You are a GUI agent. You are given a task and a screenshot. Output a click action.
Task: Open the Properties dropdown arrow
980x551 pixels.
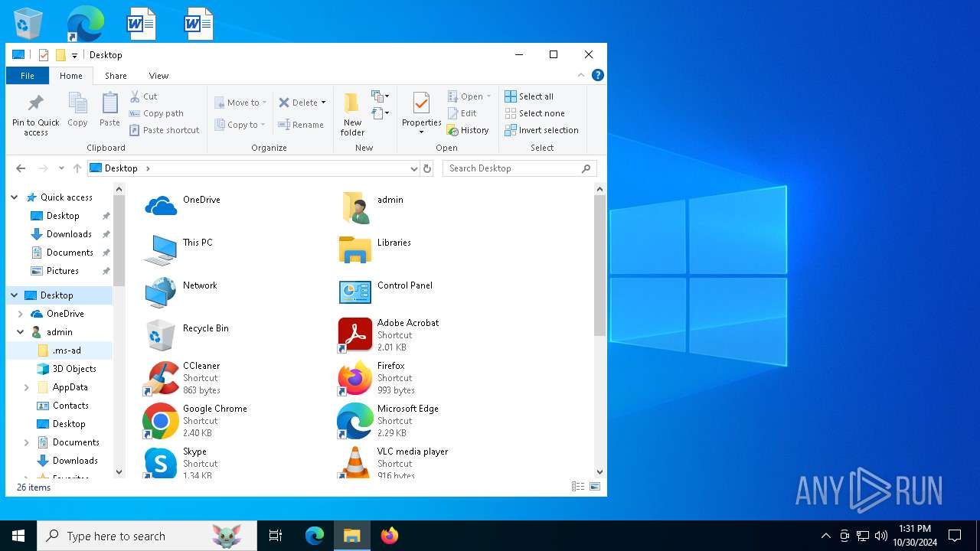[421, 132]
